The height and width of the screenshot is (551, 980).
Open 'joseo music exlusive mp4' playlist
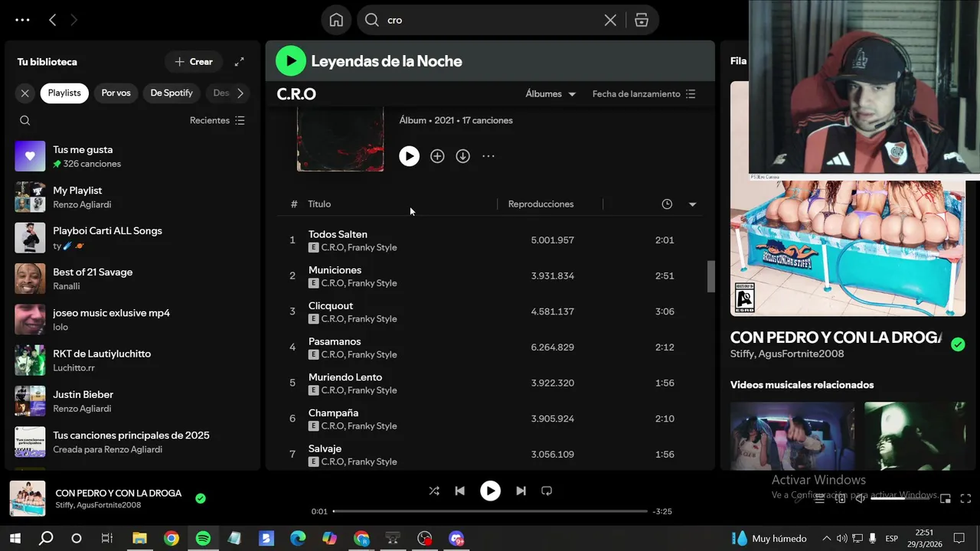132,319
